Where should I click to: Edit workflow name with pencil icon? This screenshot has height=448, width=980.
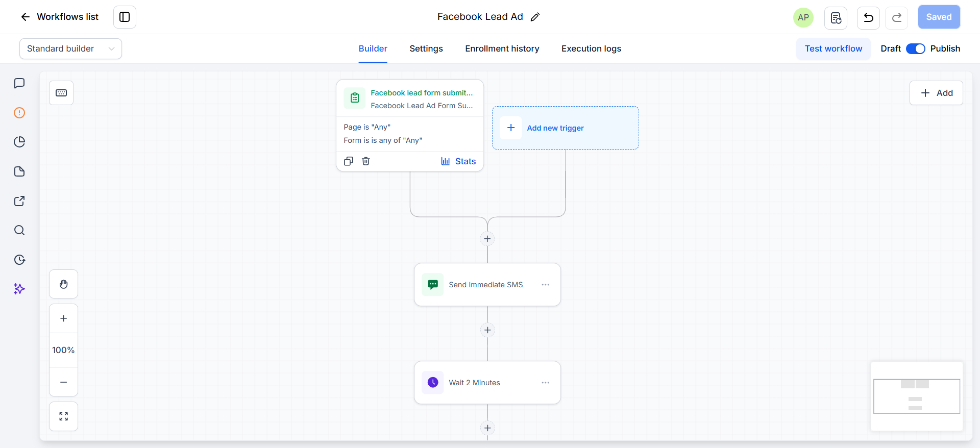535,17
